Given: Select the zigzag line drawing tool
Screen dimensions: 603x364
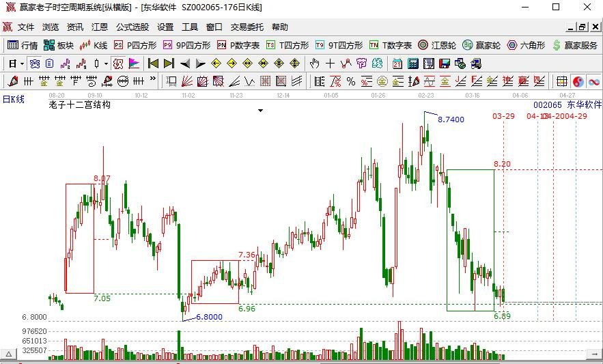Looking at the screenshot, I should coord(346,64).
